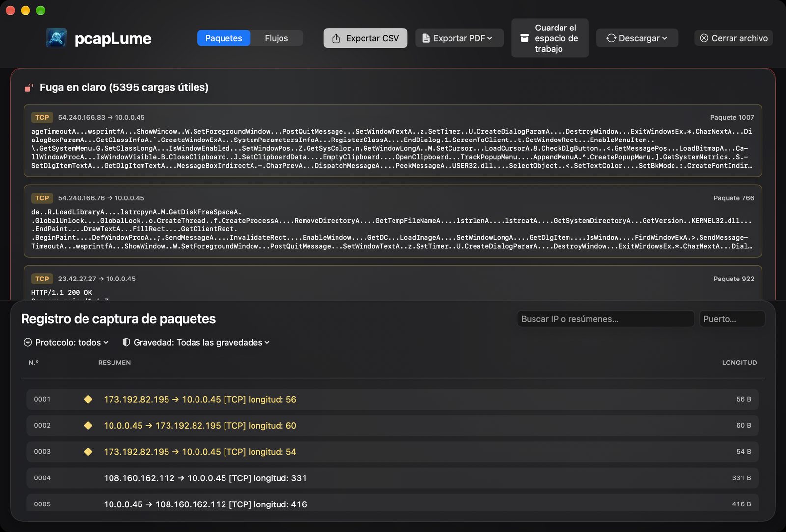Screen dimensions: 786x532
Task: Click the 56 B length cell
Action: 744,399
